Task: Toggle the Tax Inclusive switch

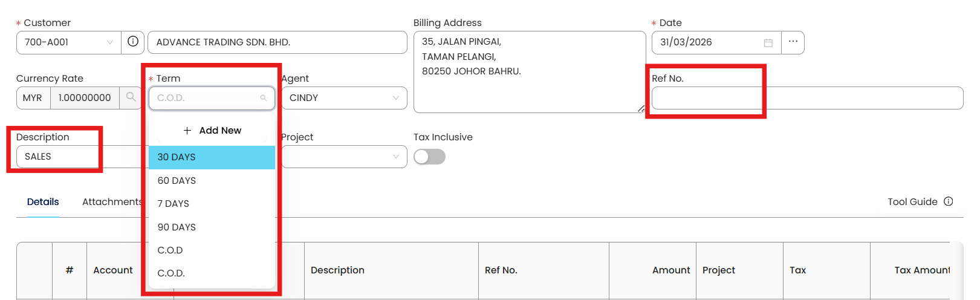Action: (429, 157)
